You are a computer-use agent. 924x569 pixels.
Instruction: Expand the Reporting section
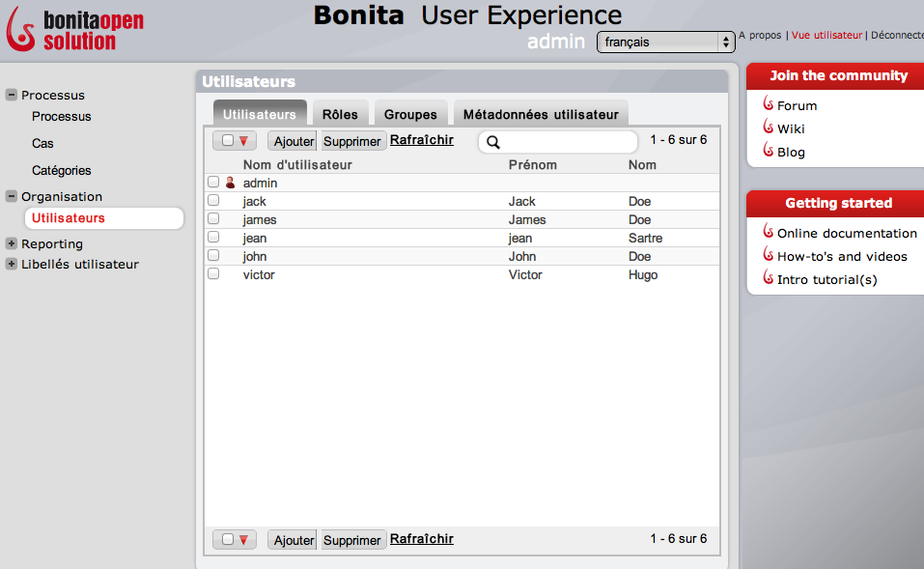12,243
